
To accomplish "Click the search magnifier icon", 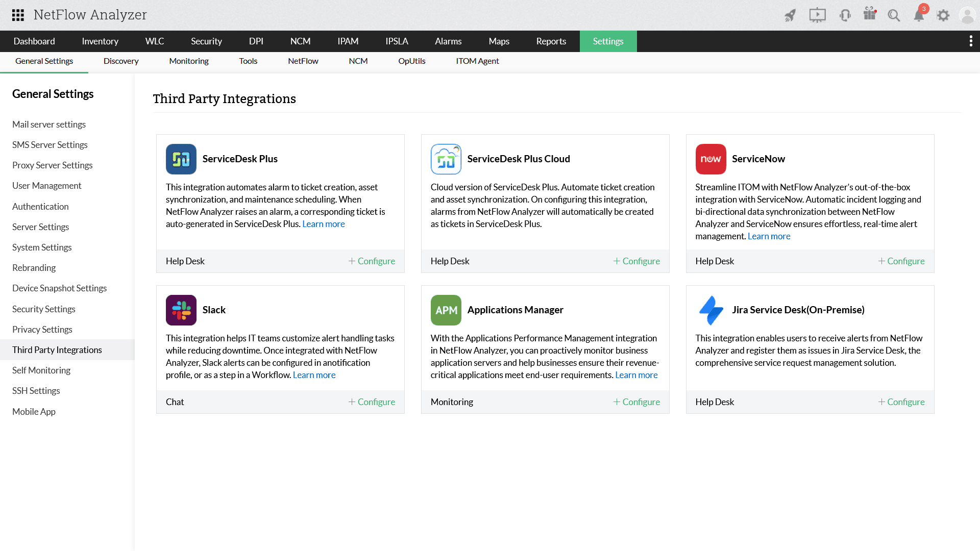I will click(x=894, y=15).
